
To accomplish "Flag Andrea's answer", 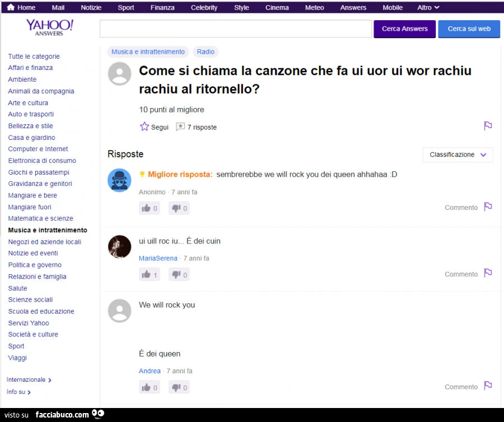I will point(488,385).
